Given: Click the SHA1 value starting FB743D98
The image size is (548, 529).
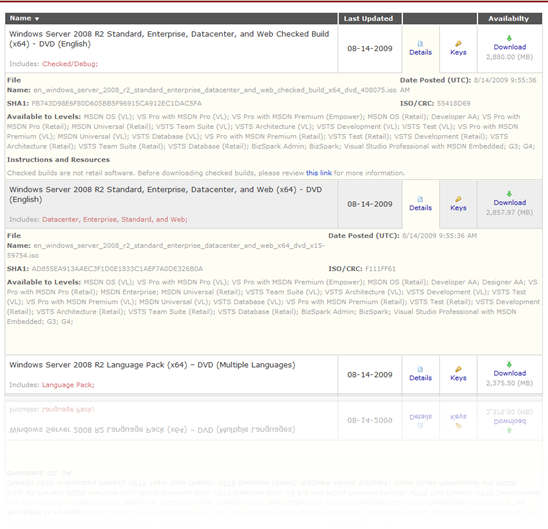Looking at the screenshot, I should point(117,103).
